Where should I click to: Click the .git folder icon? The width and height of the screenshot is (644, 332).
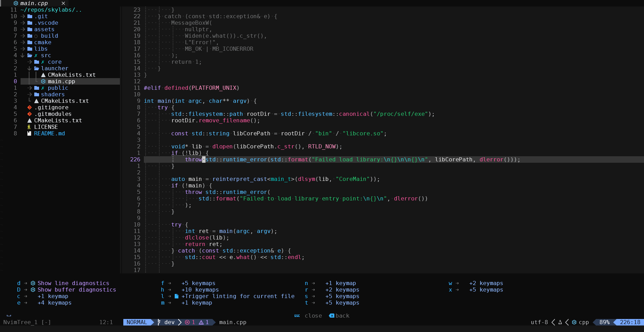coord(30,16)
